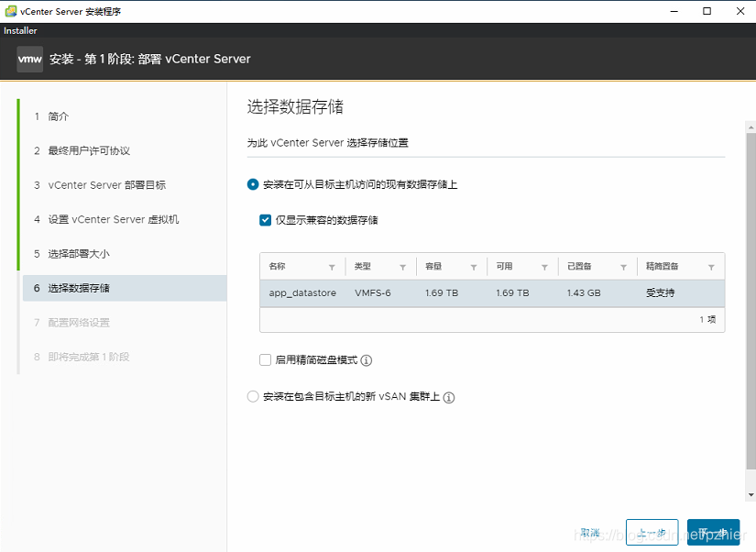Minimize the installer window
Viewport: 756px width, 552px height.
(674, 11)
